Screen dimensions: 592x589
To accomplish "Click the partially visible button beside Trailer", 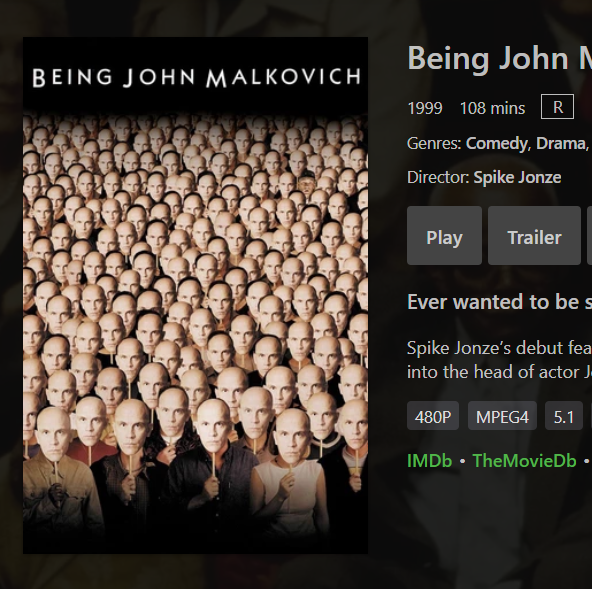I will click(589, 236).
